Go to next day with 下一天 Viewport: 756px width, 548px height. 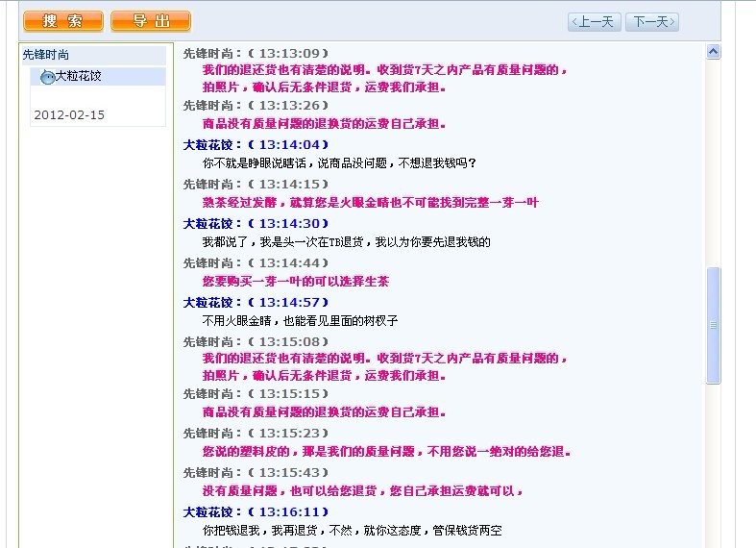651,22
